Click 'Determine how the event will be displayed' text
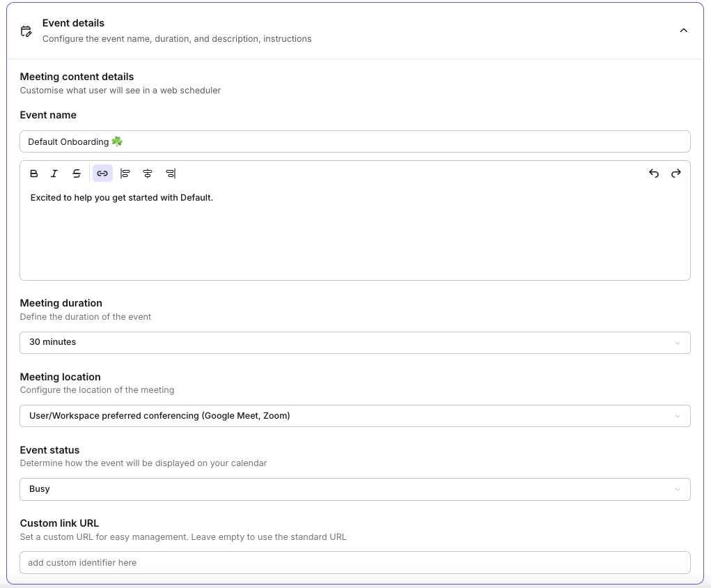 click(x=143, y=463)
